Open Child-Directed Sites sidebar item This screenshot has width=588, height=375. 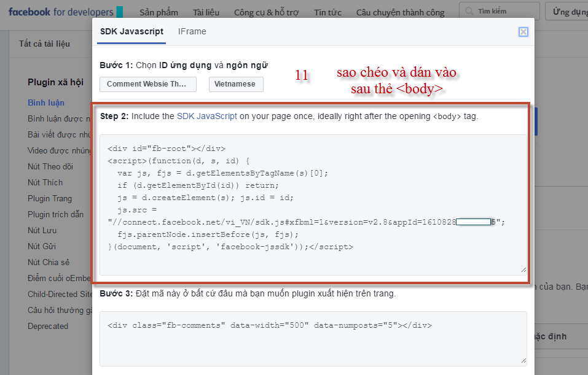tap(59, 294)
